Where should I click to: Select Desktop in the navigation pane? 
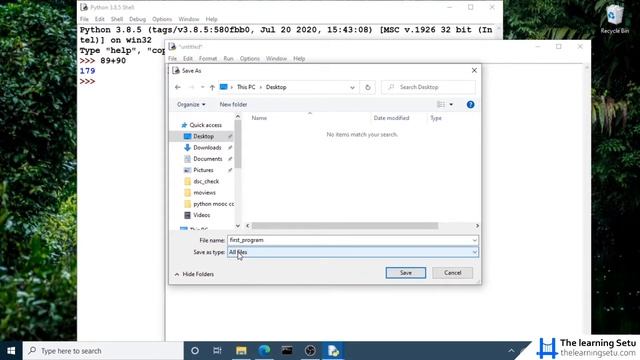202,136
